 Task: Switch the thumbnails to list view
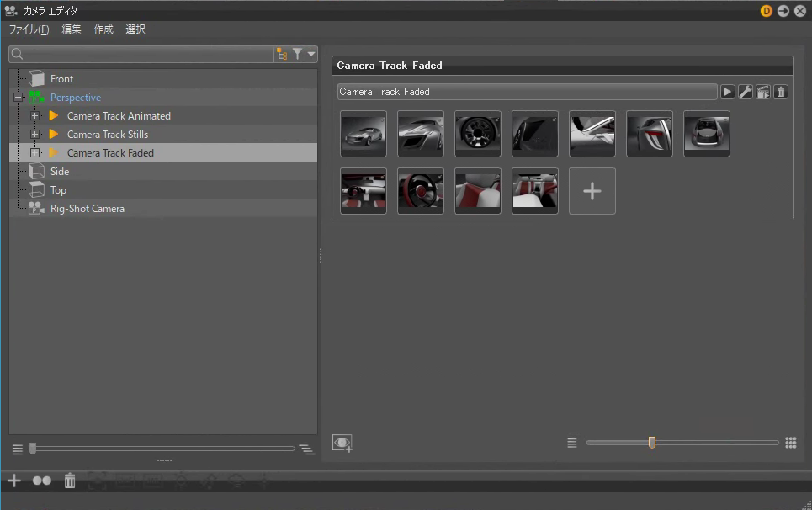[571, 444]
